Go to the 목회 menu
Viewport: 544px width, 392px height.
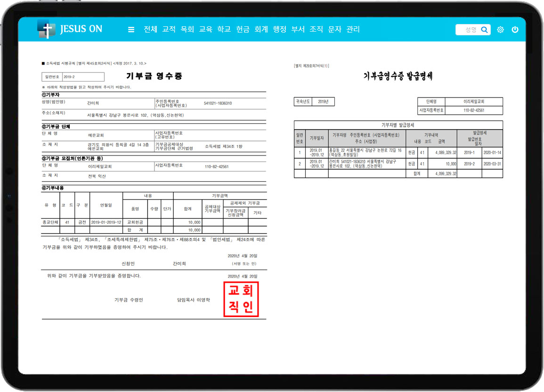coord(187,29)
